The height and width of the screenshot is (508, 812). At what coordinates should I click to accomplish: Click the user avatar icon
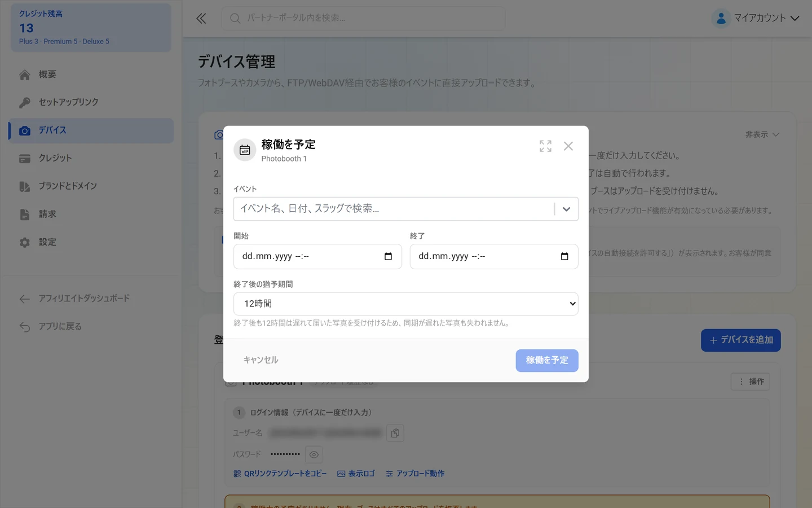point(721,18)
